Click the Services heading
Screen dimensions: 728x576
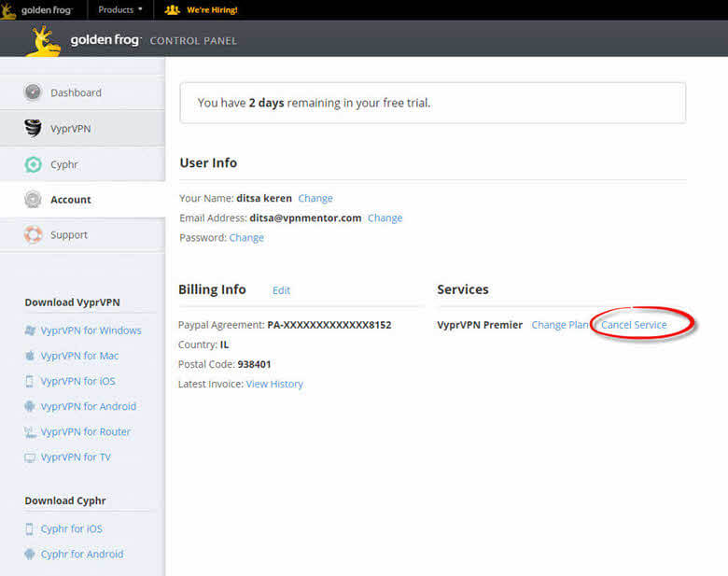click(x=463, y=289)
